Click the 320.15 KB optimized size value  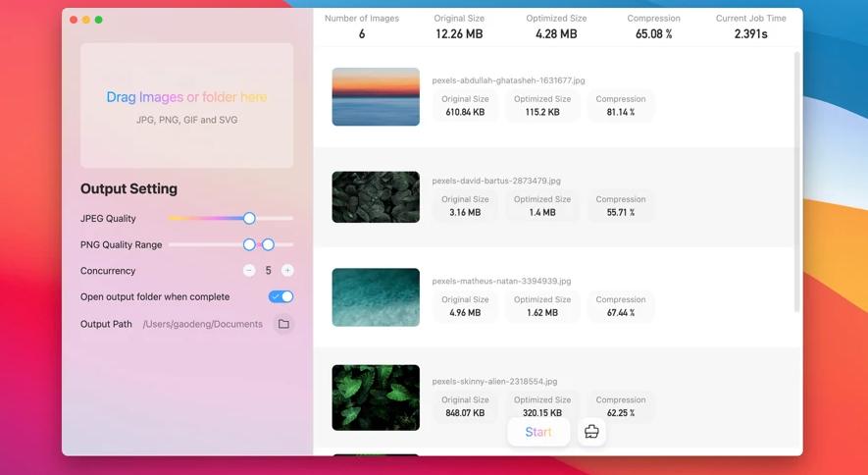coord(542,412)
